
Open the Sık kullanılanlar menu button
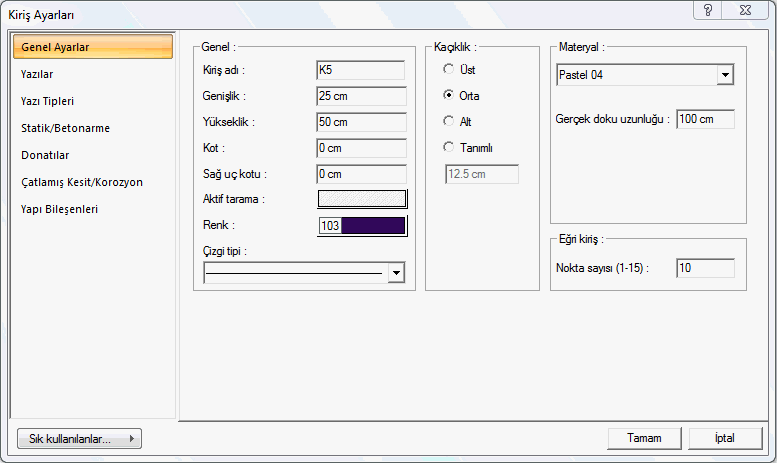click(x=79, y=438)
